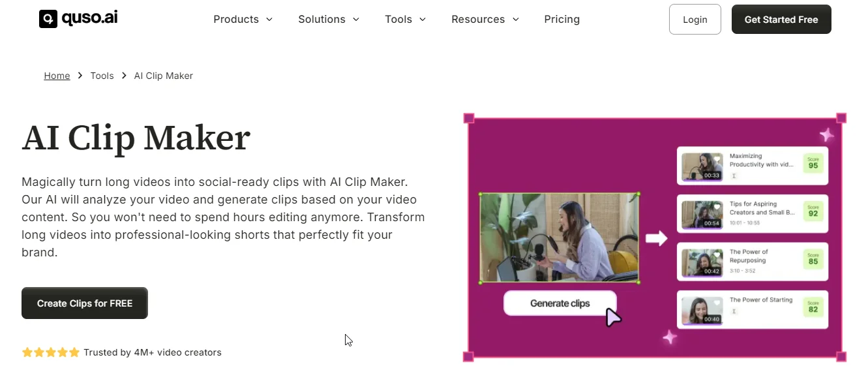The width and height of the screenshot is (868, 381).
Task: Click the first yellow star in the rating row
Action: point(27,352)
